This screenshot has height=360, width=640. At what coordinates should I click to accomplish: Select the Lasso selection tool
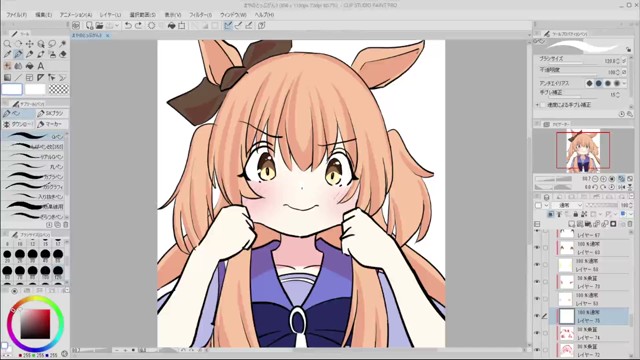(x=52, y=44)
